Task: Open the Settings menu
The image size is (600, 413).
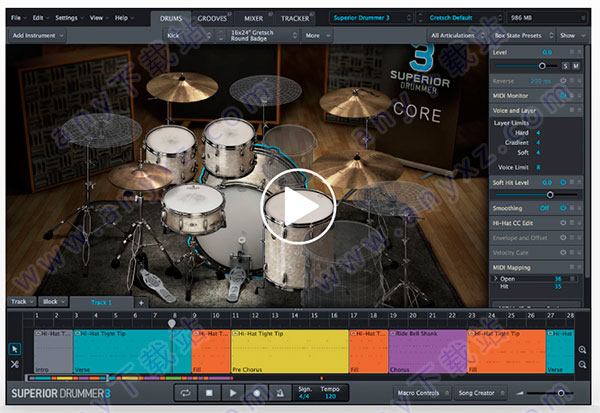Action: click(x=69, y=18)
